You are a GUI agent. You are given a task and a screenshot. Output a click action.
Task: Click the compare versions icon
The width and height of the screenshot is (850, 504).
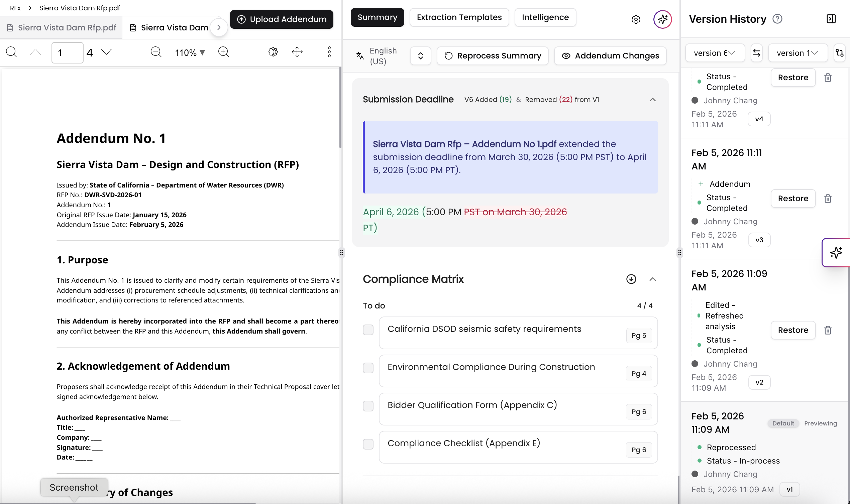pyautogui.click(x=840, y=53)
